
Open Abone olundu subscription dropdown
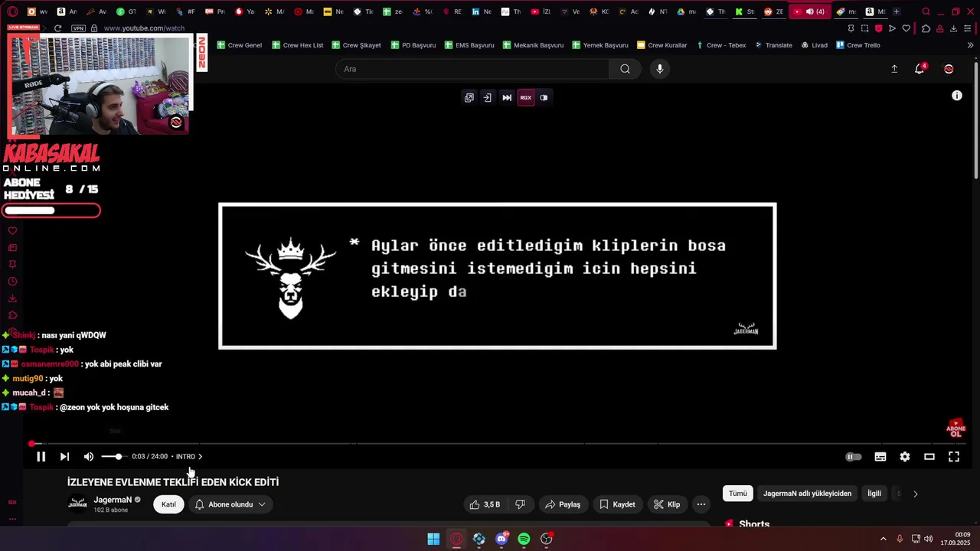230,504
